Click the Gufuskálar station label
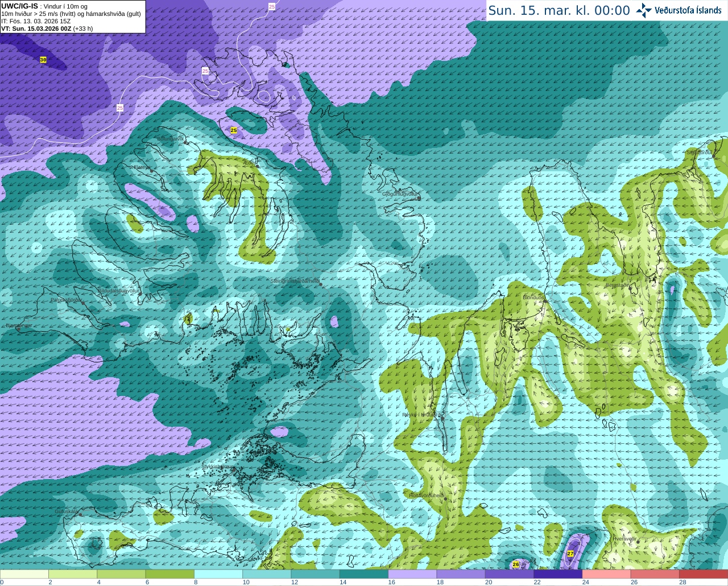728x586 pixels. click(x=66, y=511)
